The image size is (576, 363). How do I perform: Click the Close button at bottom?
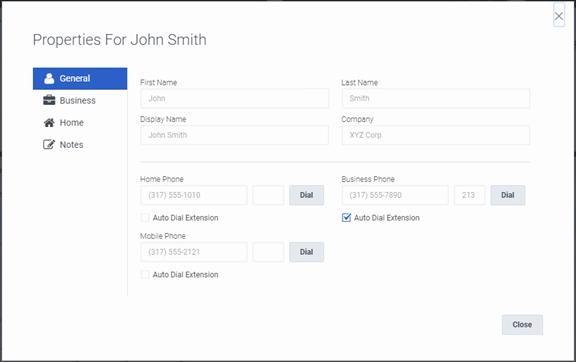pyautogui.click(x=522, y=324)
